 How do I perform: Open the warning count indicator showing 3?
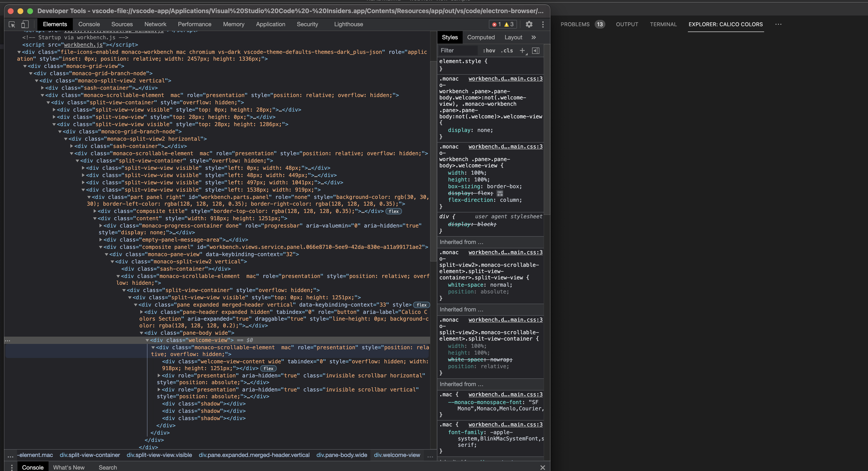tap(509, 24)
